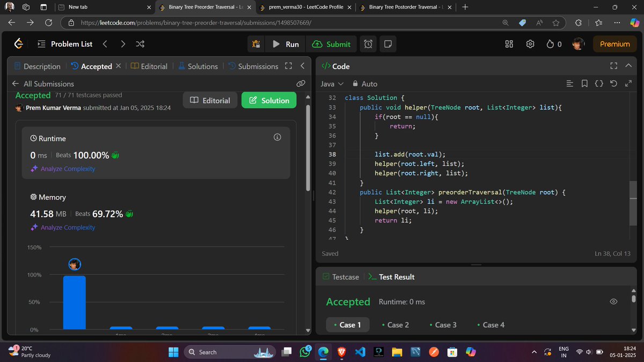Image resolution: width=644 pixels, height=362 pixels.
Task: Collapse the Code panel chevron
Action: pyautogui.click(x=629, y=66)
